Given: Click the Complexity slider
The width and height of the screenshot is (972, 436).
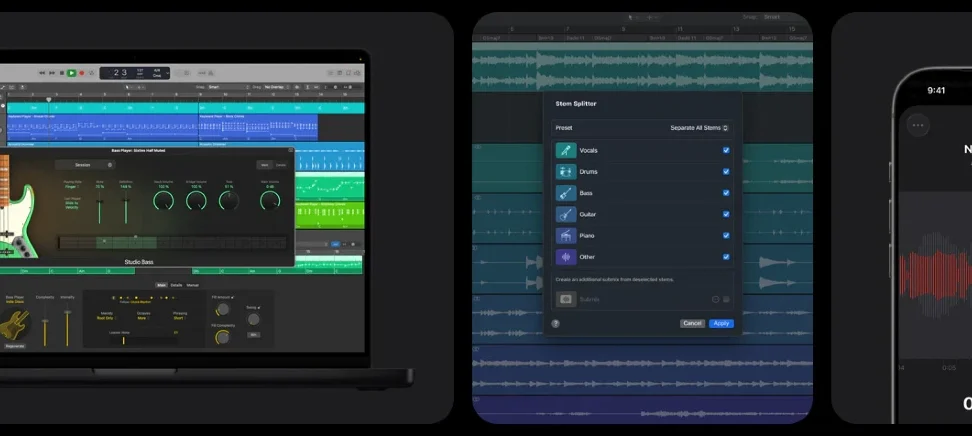Looking at the screenshot, I should coord(45,326).
